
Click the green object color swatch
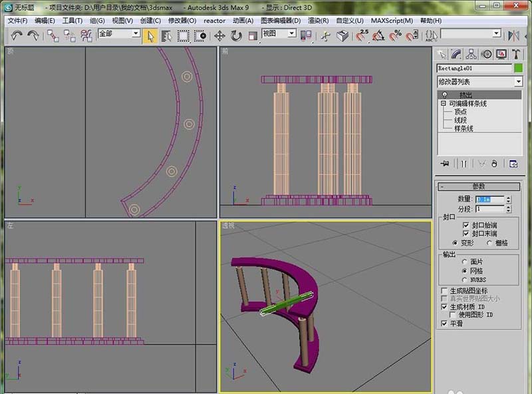pos(519,68)
